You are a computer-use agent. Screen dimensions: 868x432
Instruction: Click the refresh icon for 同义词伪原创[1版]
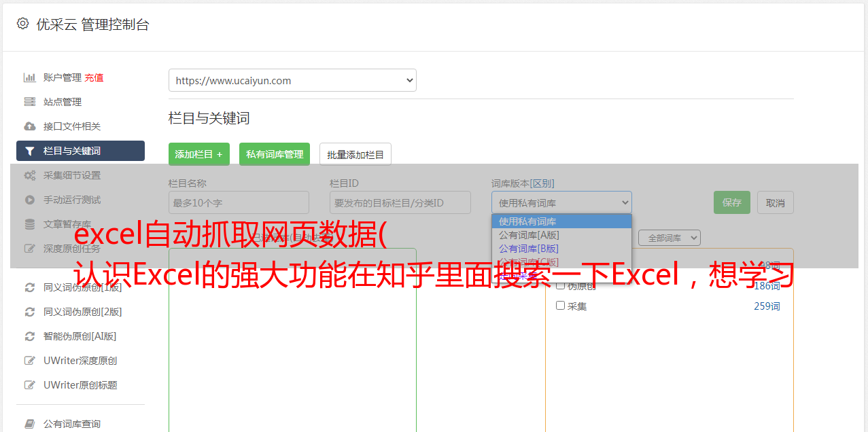[30, 287]
